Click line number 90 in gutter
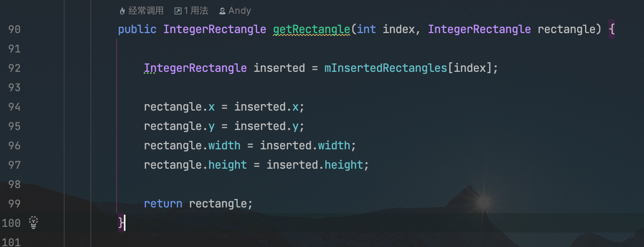The image size is (644, 247). tap(15, 29)
